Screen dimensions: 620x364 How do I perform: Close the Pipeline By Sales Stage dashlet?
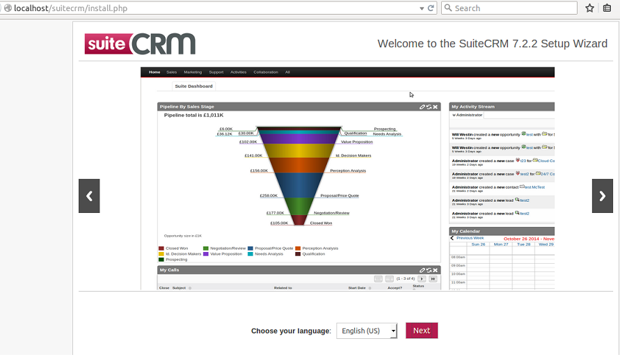click(x=436, y=106)
